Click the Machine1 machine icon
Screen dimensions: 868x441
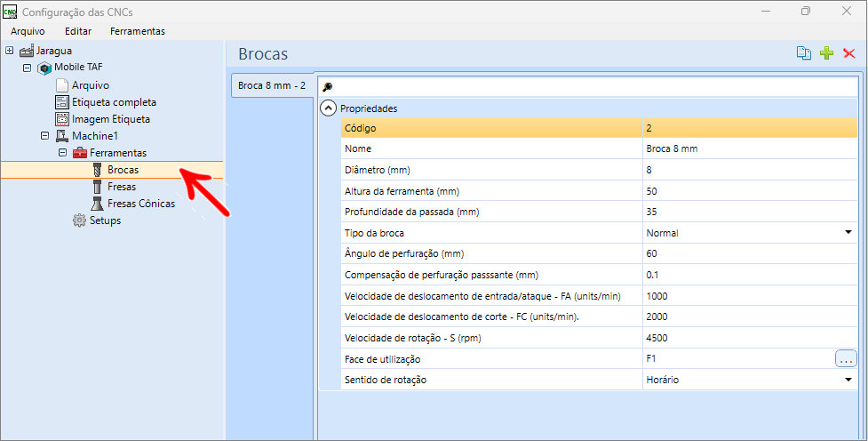pos(62,136)
